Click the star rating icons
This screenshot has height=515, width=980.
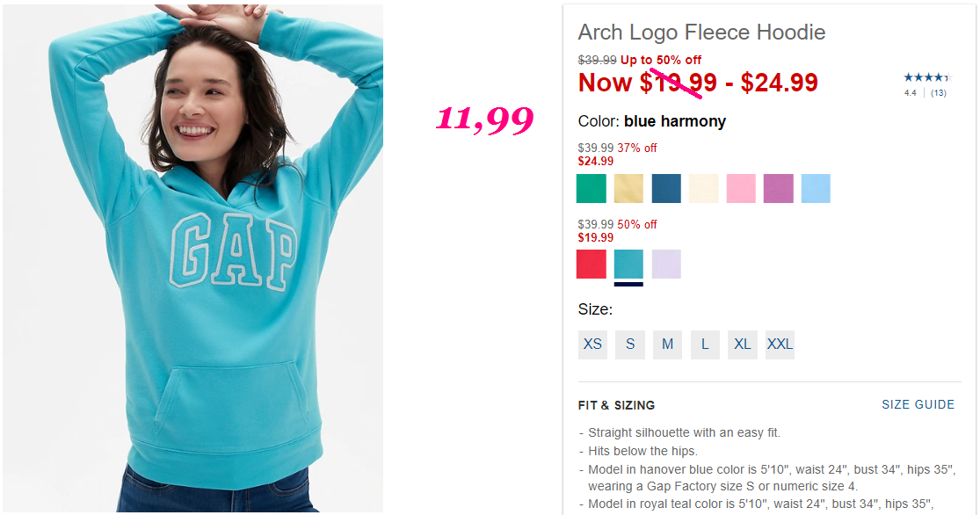pyautogui.click(x=927, y=77)
